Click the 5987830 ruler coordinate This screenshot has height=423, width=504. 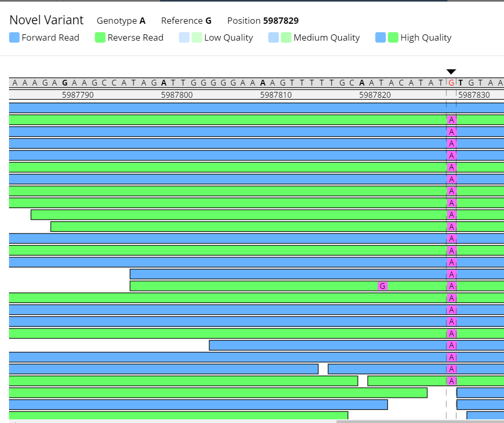tap(474, 95)
